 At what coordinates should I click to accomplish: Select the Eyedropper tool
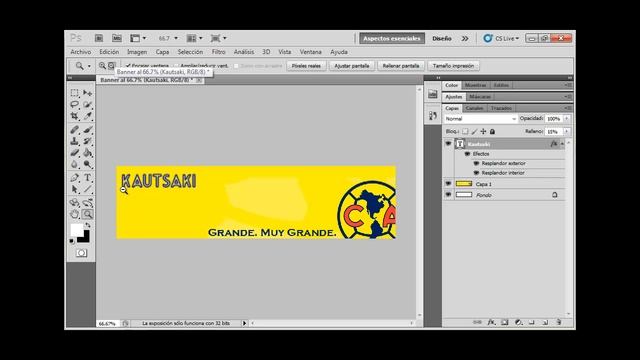[x=87, y=116]
